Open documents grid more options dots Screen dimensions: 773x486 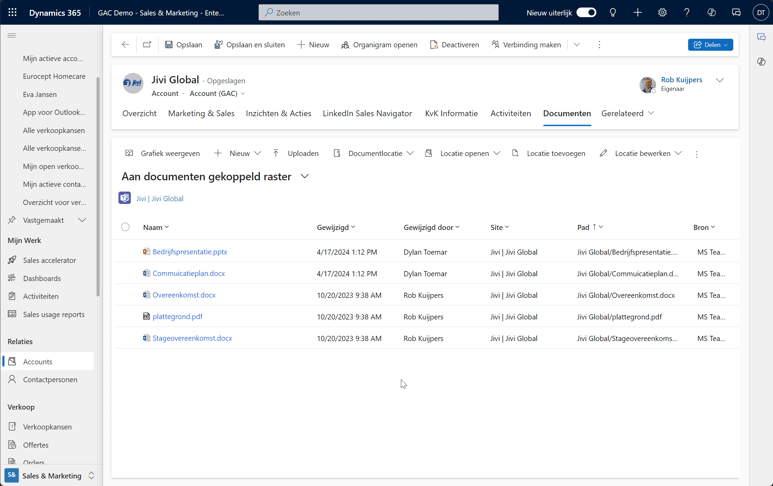click(x=697, y=154)
